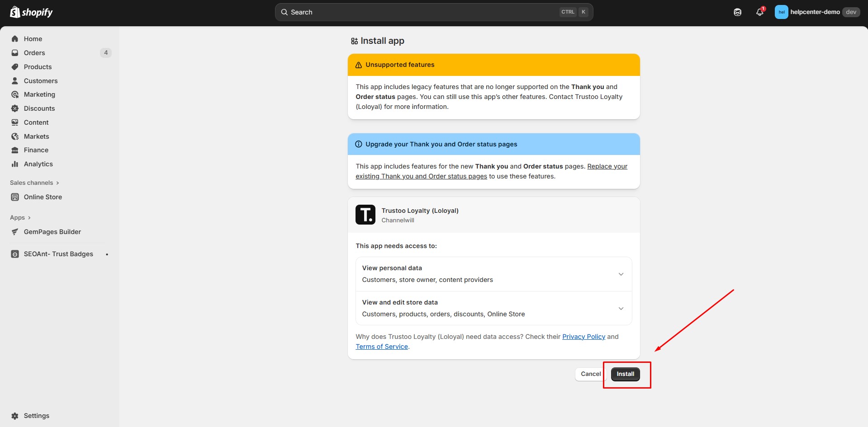This screenshot has height=427, width=868.
Task: Click the GemPages Builder app icon
Action: 15,232
